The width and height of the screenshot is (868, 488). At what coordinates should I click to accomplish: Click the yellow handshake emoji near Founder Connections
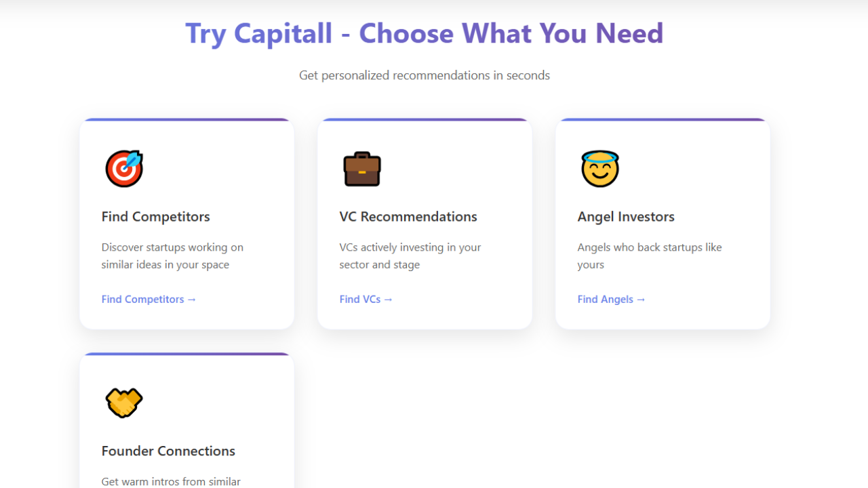coord(124,403)
